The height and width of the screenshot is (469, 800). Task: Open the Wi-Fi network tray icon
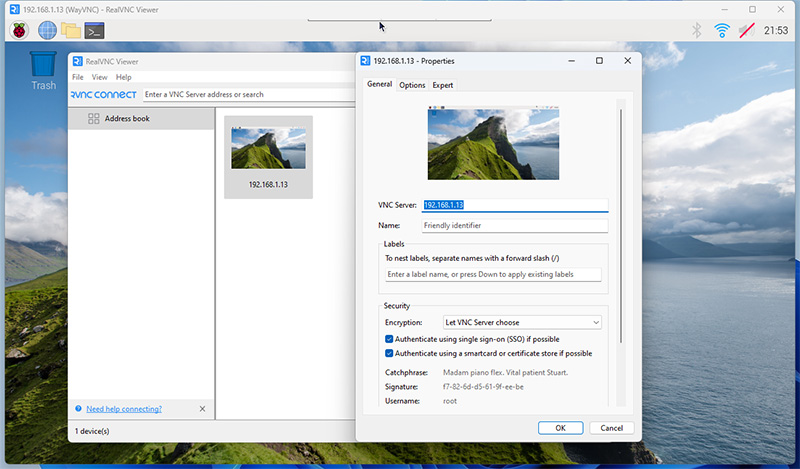tap(721, 31)
